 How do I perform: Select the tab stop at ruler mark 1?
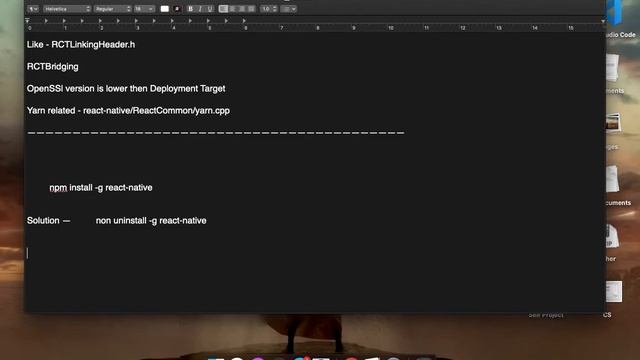pyautogui.click(x=64, y=20)
